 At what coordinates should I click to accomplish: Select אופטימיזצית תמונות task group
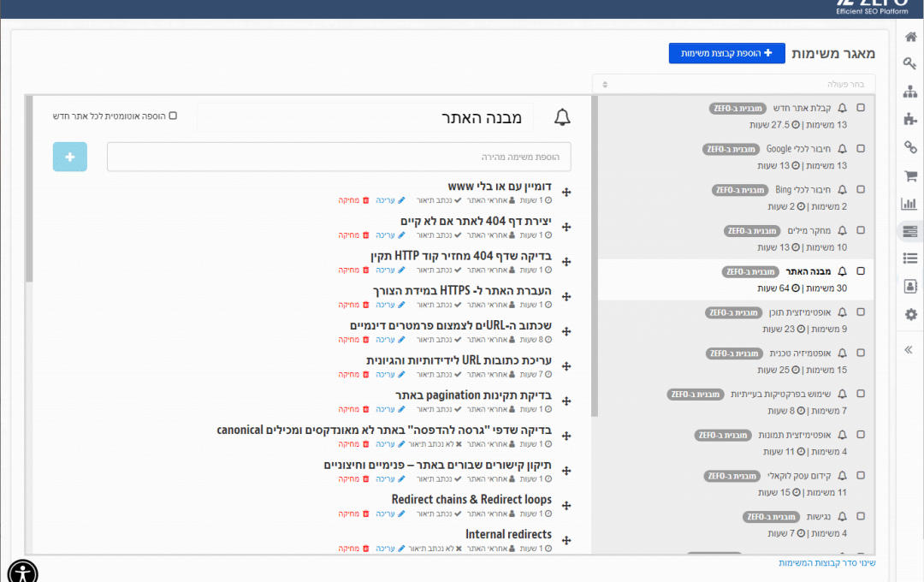point(737,442)
